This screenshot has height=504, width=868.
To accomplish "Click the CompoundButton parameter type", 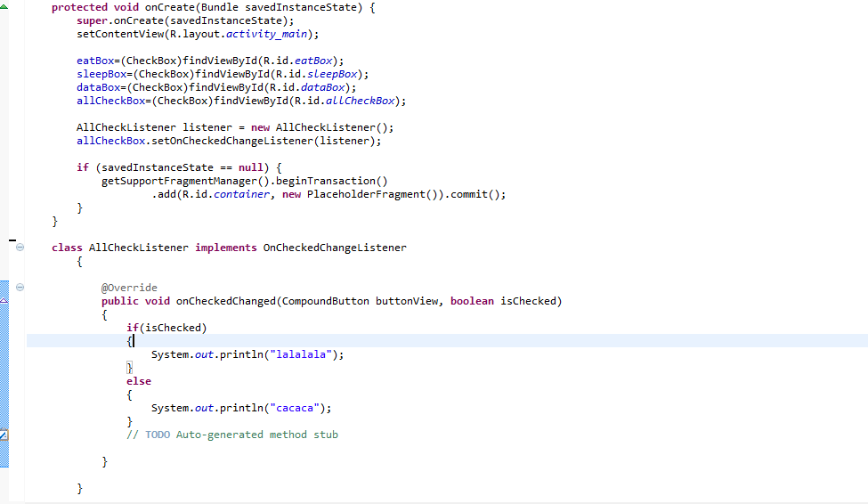I will [x=326, y=301].
